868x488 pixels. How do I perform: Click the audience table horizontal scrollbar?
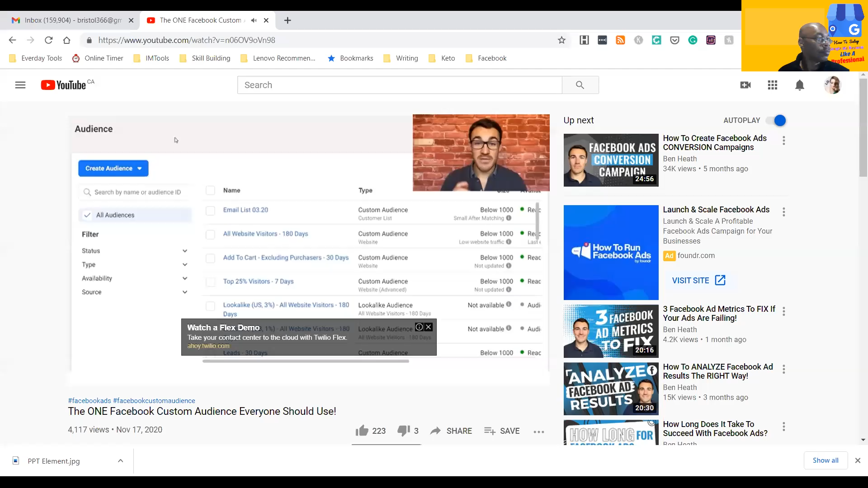click(x=306, y=361)
